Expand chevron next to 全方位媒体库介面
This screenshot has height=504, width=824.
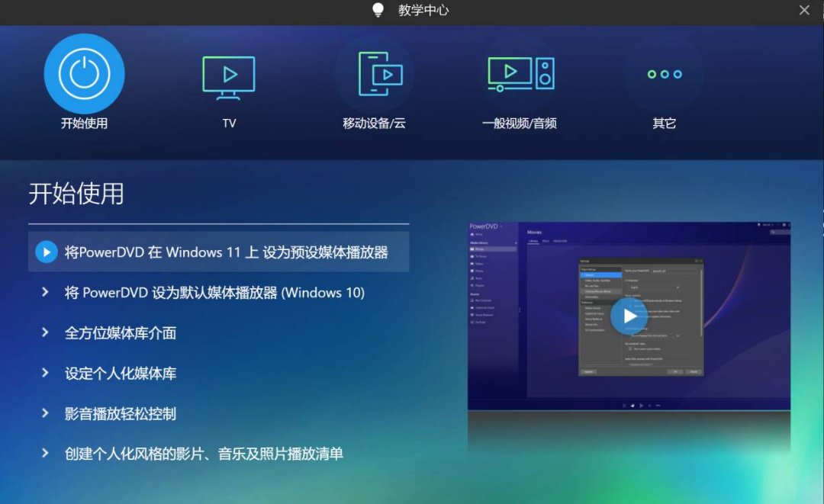[46, 333]
